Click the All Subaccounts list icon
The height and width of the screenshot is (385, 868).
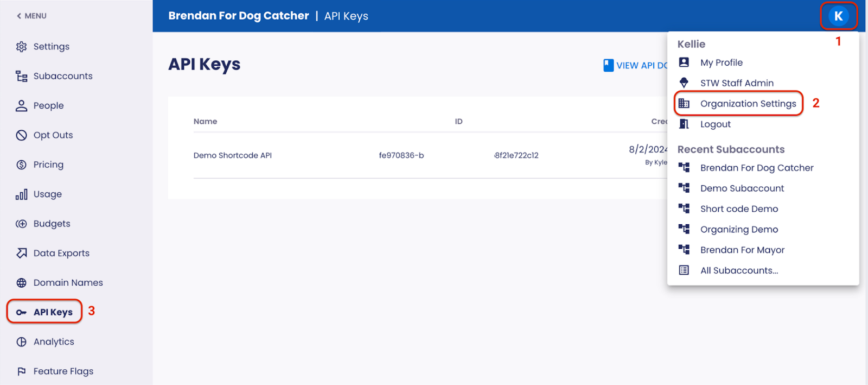(684, 270)
